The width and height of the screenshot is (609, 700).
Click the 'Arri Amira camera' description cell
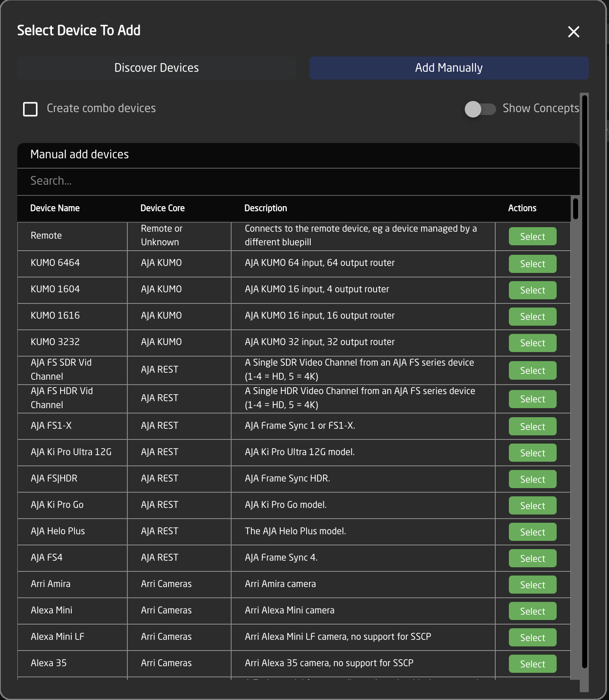[x=363, y=584]
